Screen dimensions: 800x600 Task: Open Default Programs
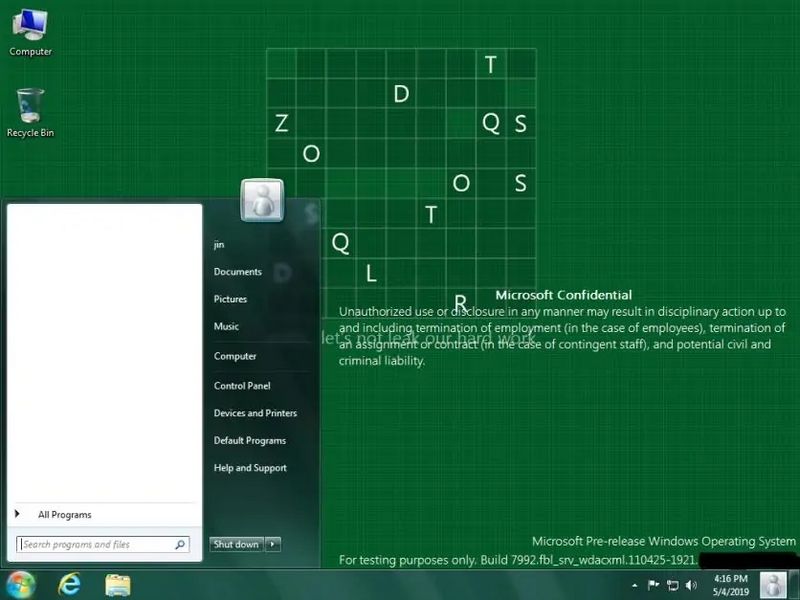(x=249, y=440)
